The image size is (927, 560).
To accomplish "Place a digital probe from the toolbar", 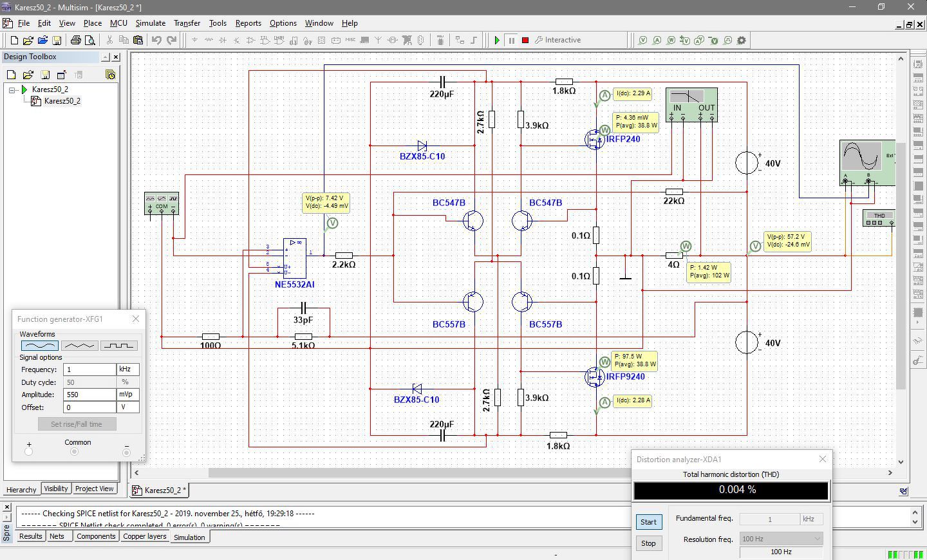I will [727, 40].
